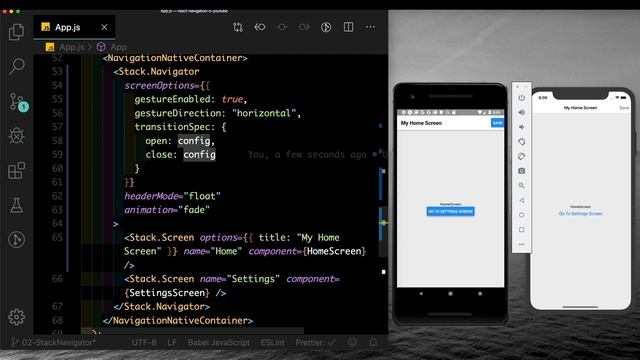Viewport: 640px width, 360px height.
Task: Click the emulator toolbar back triangle
Action: tap(522, 200)
